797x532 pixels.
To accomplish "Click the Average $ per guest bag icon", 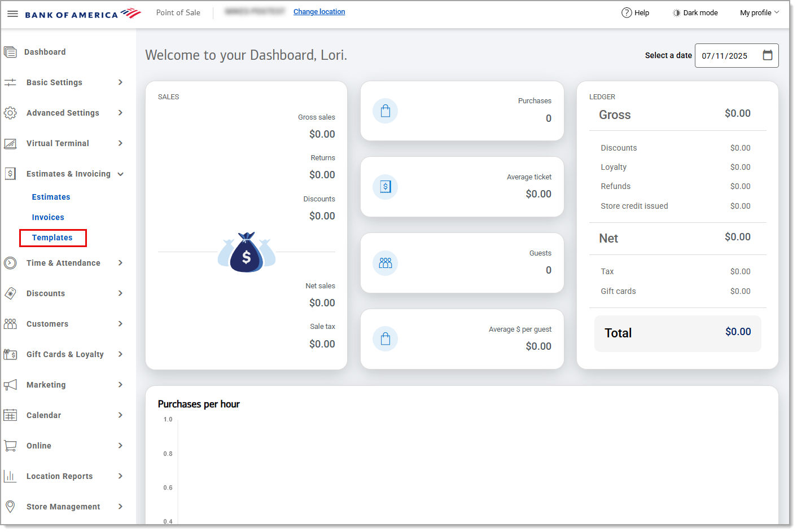I will click(x=386, y=339).
